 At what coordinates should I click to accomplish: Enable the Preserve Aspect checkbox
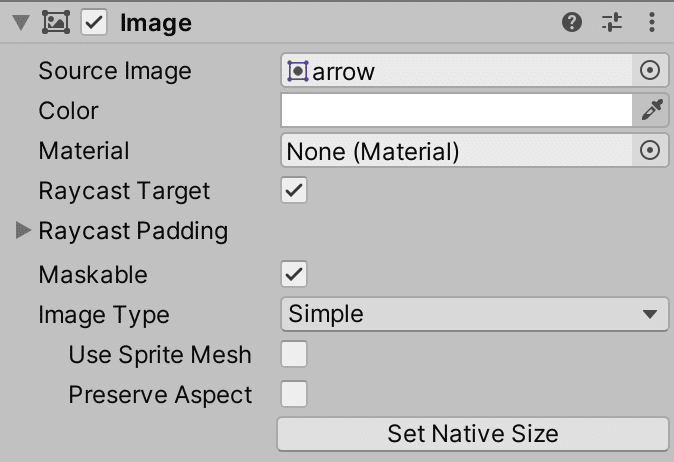(294, 394)
